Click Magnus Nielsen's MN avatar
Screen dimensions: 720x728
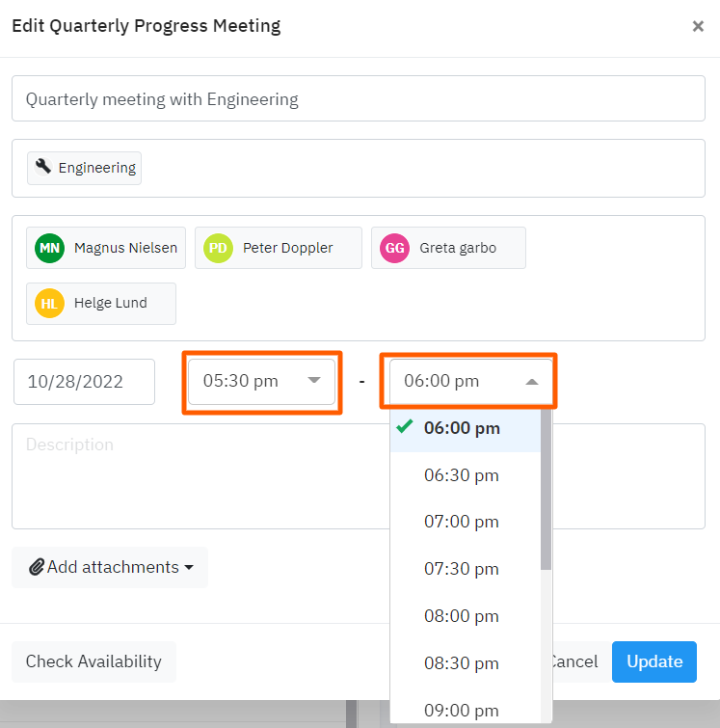click(x=50, y=248)
